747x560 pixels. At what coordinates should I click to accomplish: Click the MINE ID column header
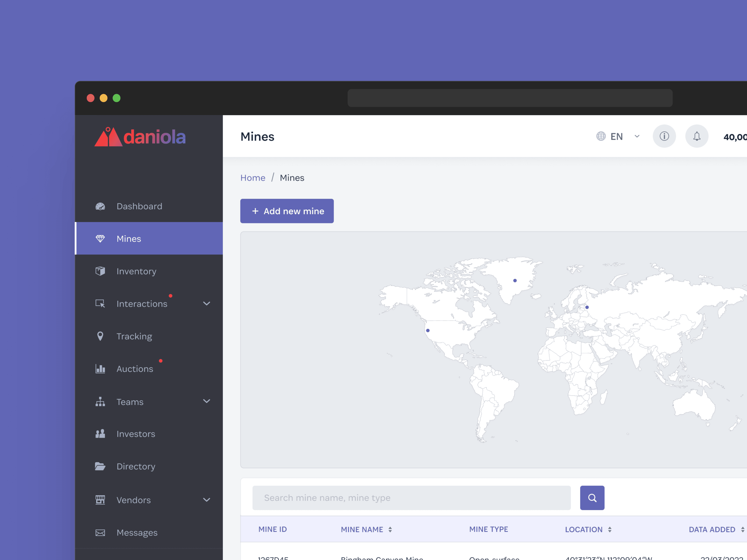[273, 529]
